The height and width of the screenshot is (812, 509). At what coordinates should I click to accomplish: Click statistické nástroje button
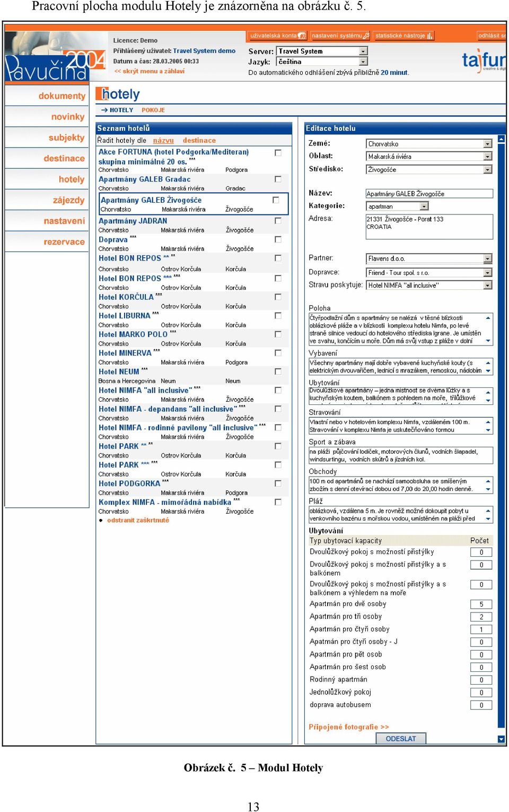[x=403, y=36]
